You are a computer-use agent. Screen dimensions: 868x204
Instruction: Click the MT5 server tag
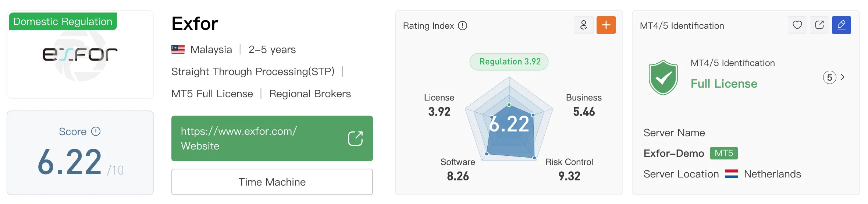tap(724, 153)
